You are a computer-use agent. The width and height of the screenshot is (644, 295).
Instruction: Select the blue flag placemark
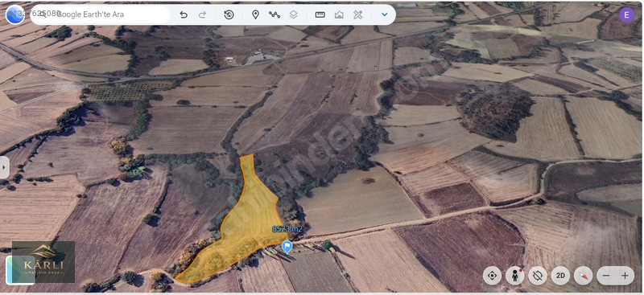coord(287,247)
